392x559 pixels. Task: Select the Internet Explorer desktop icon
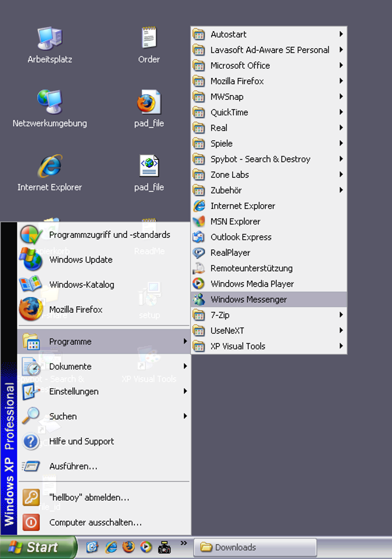click(x=50, y=166)
